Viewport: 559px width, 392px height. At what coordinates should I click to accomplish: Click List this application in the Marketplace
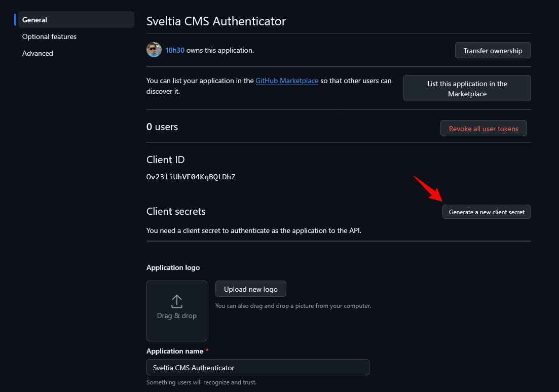click(x=467, y=89)
